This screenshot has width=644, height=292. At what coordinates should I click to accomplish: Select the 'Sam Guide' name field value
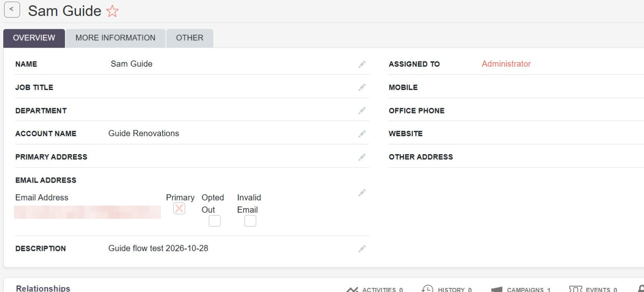tap(131, 64)
